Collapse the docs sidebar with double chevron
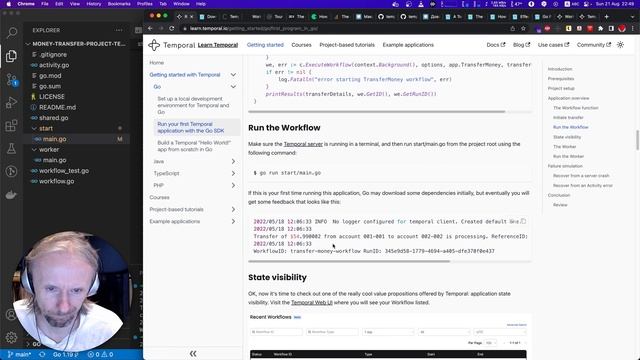 click(193, 353)
